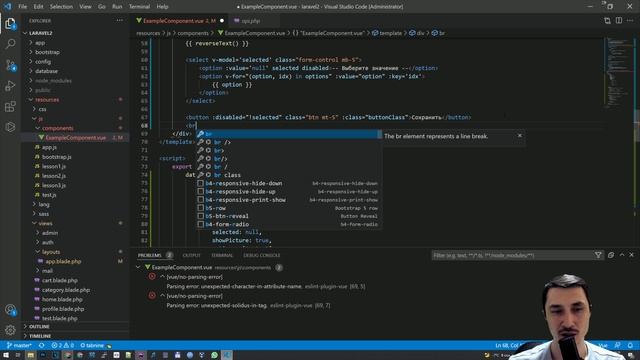Viewport: 640px width, 360px height.
Task: Open the Extensions view
Action: 10,107
